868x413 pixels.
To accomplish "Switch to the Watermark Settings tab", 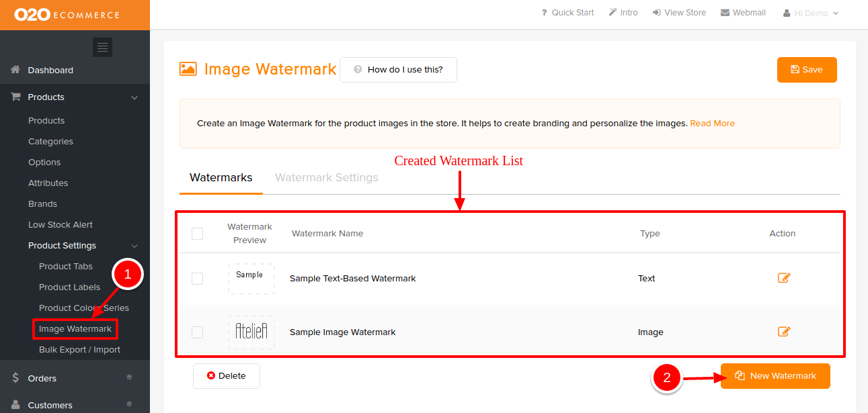I will coord(326,177).
